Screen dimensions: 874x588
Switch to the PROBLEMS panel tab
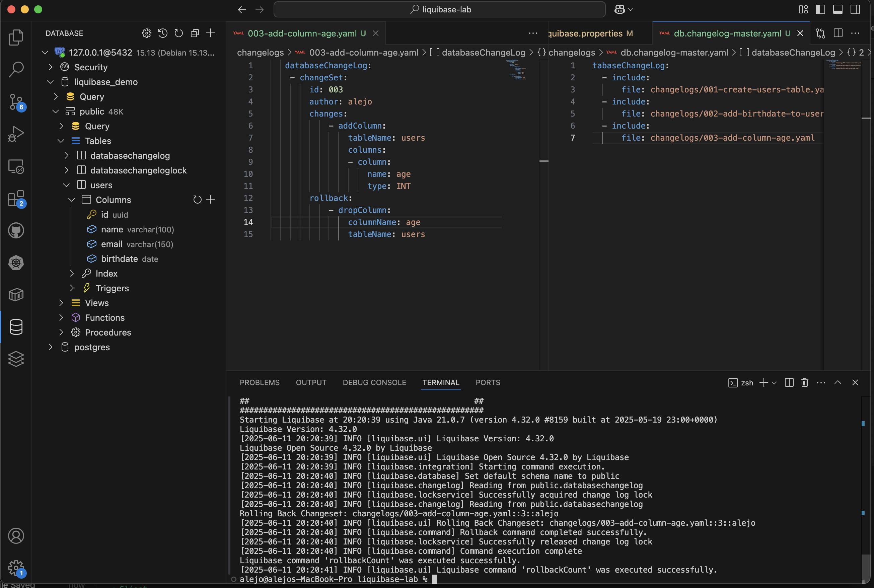click(260, 382)
